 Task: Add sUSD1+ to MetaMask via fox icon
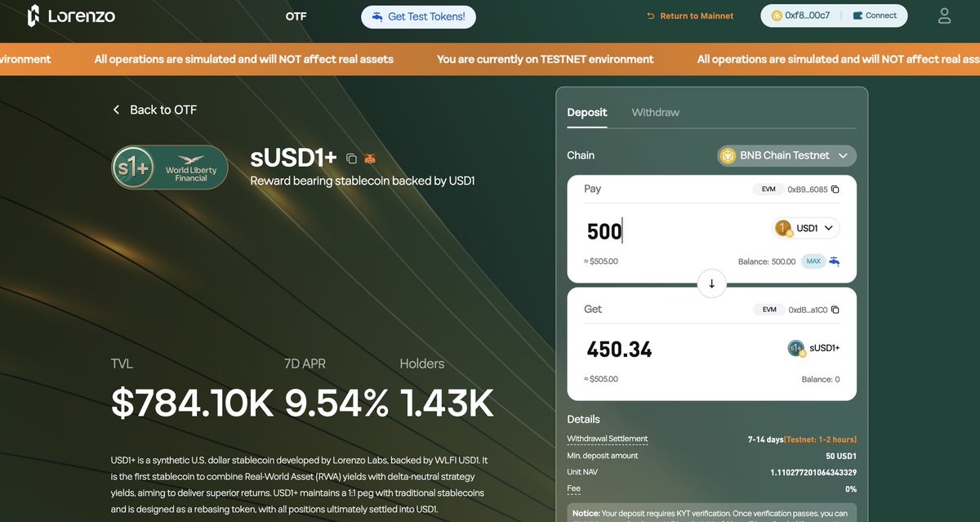click(x=370, y=158)
